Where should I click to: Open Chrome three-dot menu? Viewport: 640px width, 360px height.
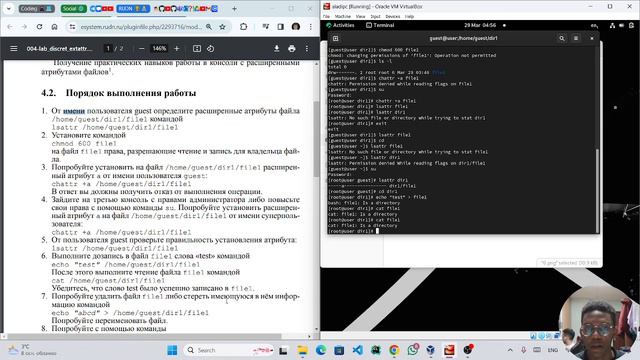point(311,27)
